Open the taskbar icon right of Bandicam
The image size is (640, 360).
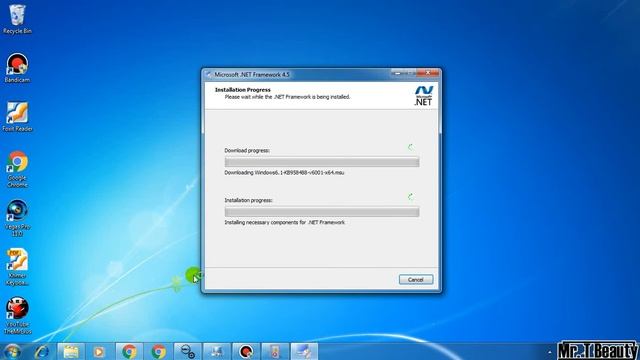click(x=275, y=351)
